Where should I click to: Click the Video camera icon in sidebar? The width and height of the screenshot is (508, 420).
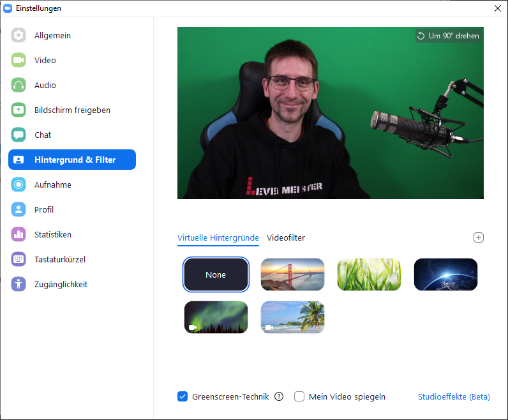19,61
